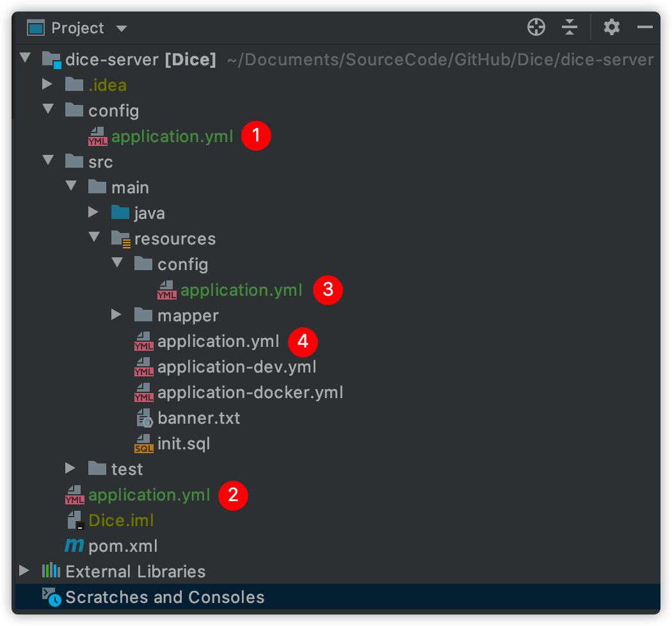Open the Project view dropdown
Image resolution: width=672 pixels, height=626 pixels.
pyautogui.click(x=122, y=29)
